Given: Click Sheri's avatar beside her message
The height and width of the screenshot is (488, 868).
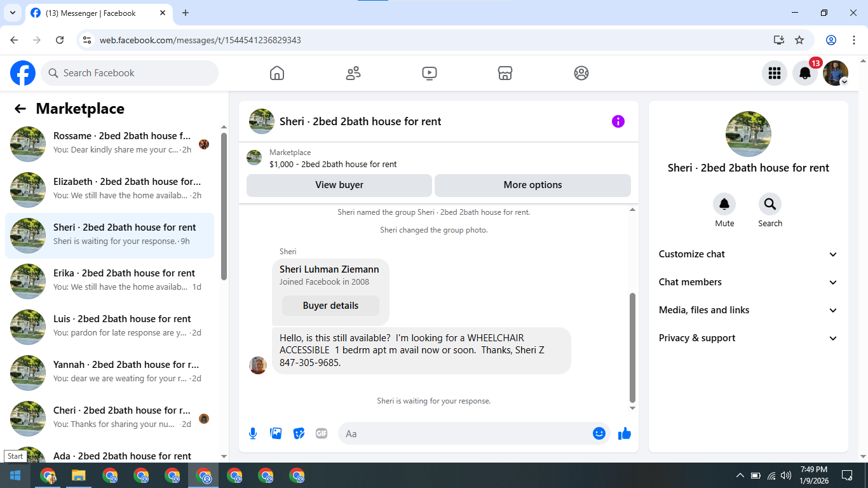Looking at the screenshot, I should click(258, 365).
